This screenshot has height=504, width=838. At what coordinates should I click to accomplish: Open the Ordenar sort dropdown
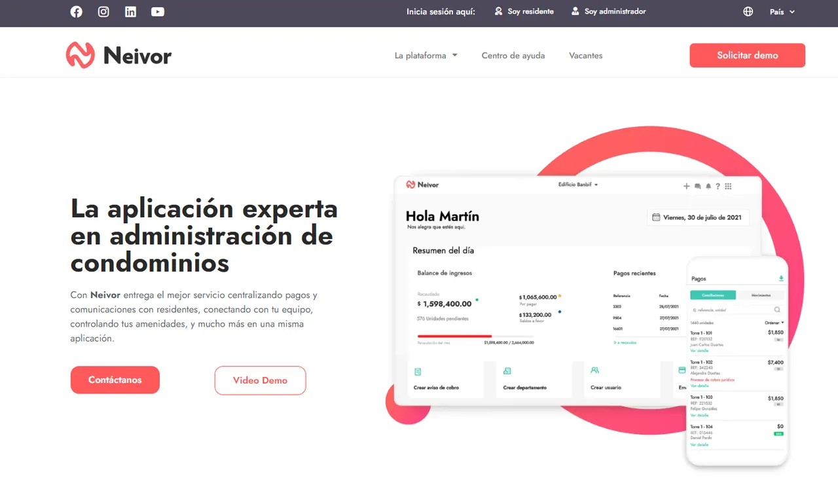pyautogui.click(x=774, y=323)
